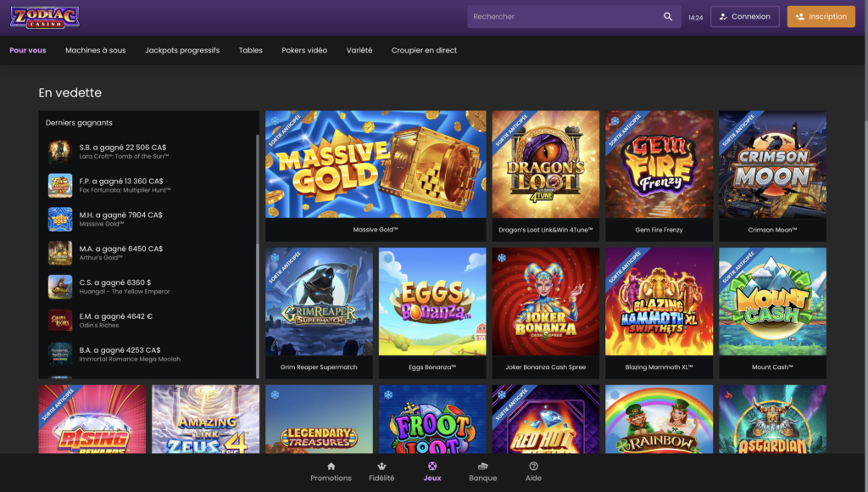Click 'F.P. a gagné 13 360 CA$' entry
The width and height of the screenshot is (868, 492).
121,182
